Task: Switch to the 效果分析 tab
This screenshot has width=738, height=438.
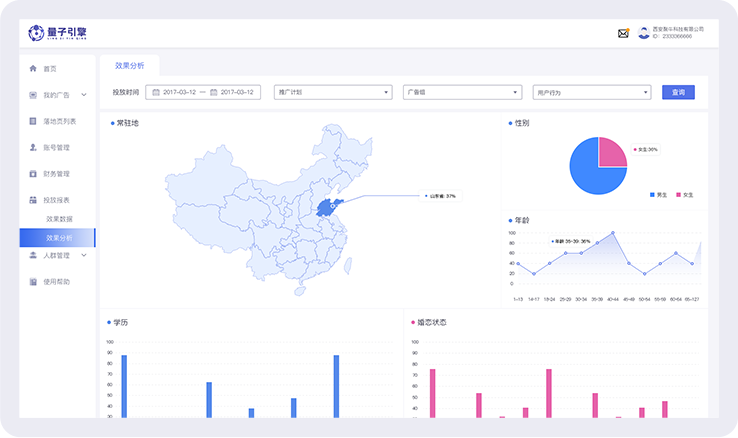Action: click(129, 65)
